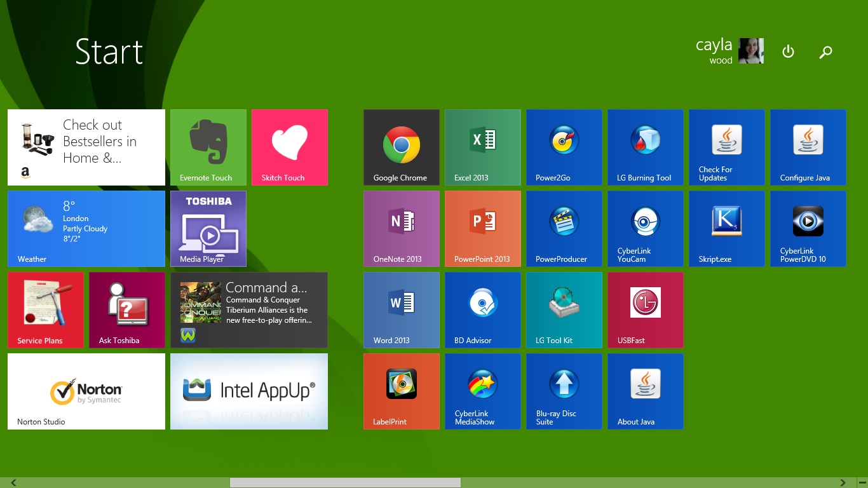The image size is (868, 488).
Task: Open the Power2Go tile
Action: click(x=564, y=147)
